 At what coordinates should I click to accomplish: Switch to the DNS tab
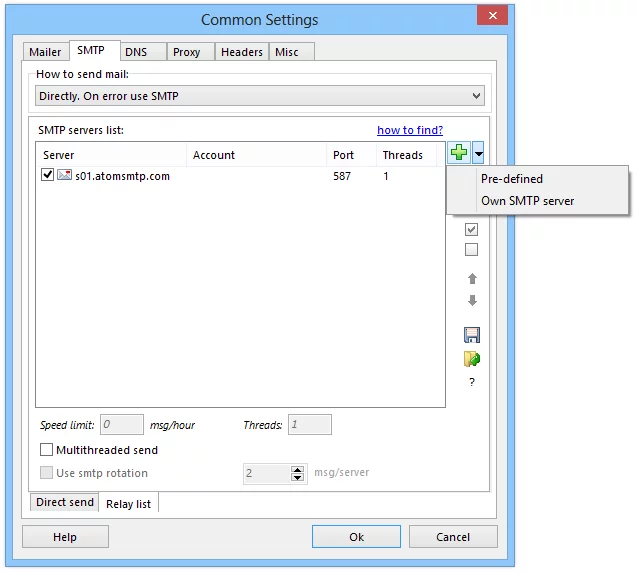tap(136, 52)
